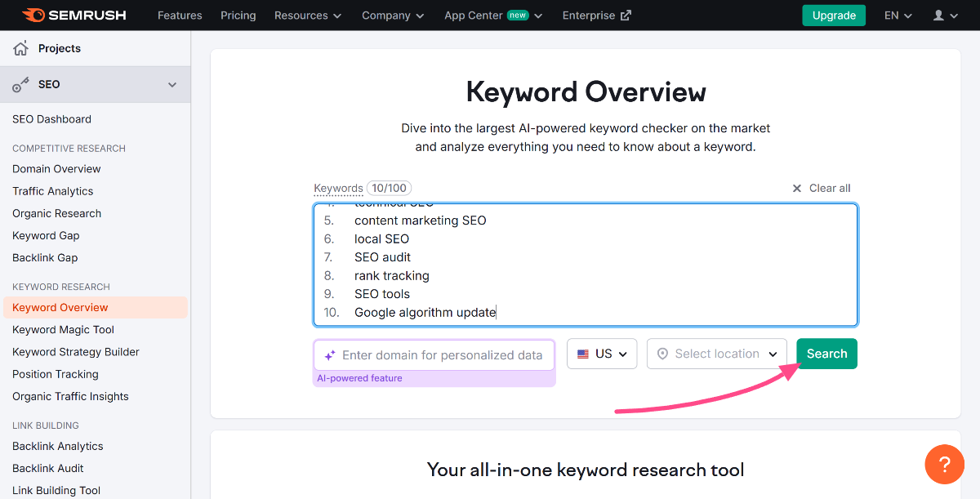Open Backlink Audit
Screen dimensions: 980x499
click(48, 468)
